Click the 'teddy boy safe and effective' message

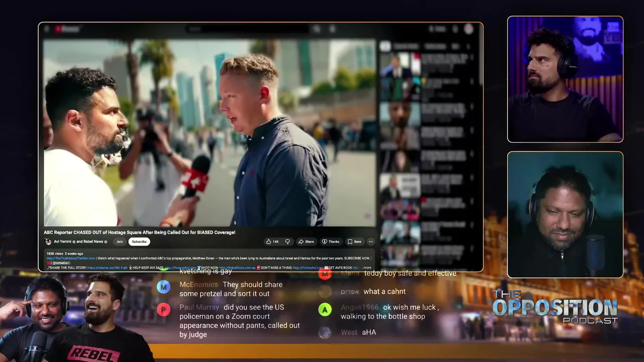(410, 274)
